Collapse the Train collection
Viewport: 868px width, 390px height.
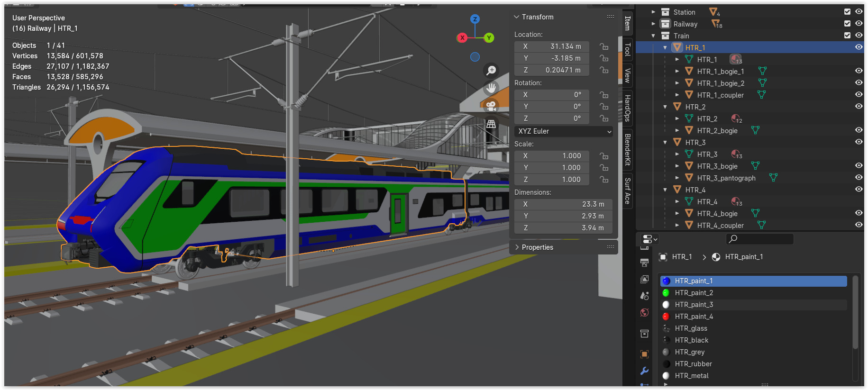tap(653, 36)
